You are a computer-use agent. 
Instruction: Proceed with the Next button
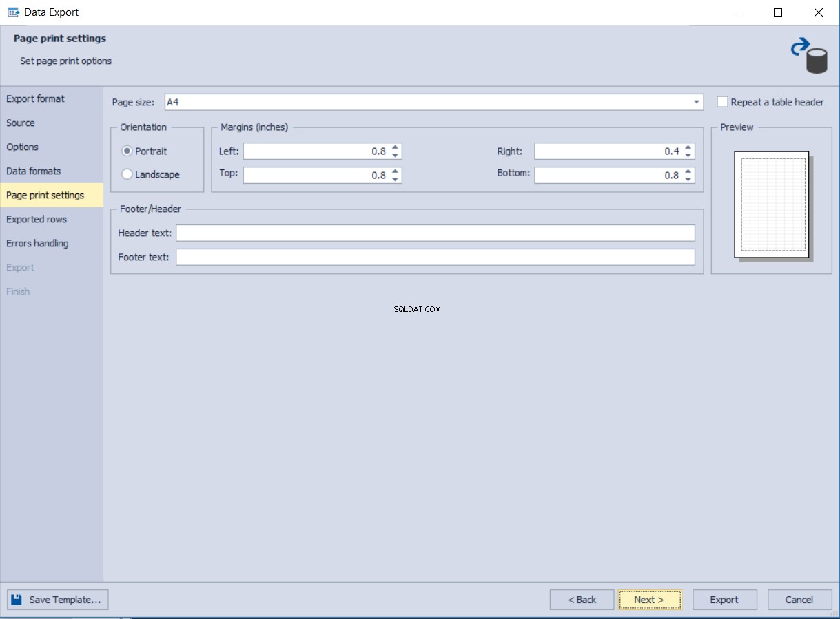coord(650,600)
